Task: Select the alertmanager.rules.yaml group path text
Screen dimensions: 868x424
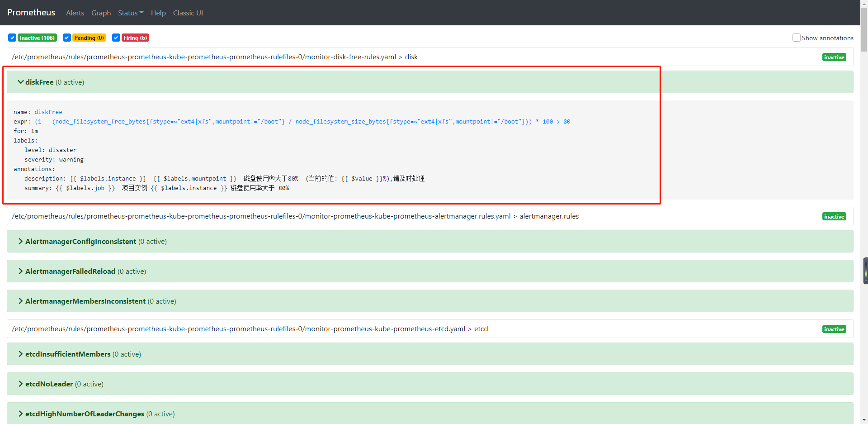Action: (x=295, y=216)
